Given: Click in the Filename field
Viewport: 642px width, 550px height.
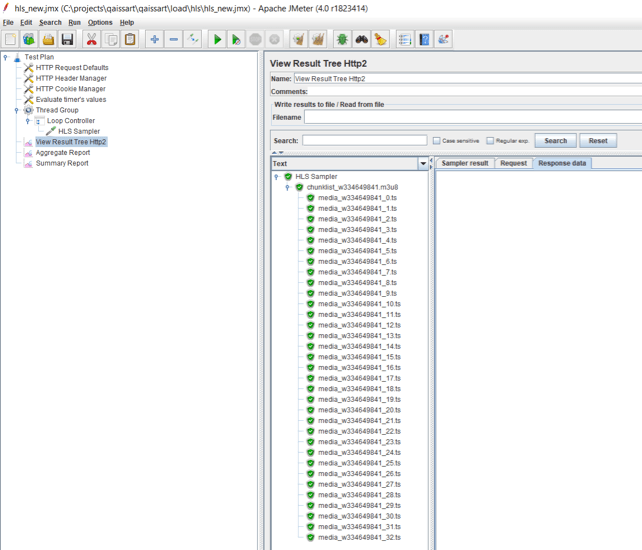Looking at the screenshot, I should point(473,118).
